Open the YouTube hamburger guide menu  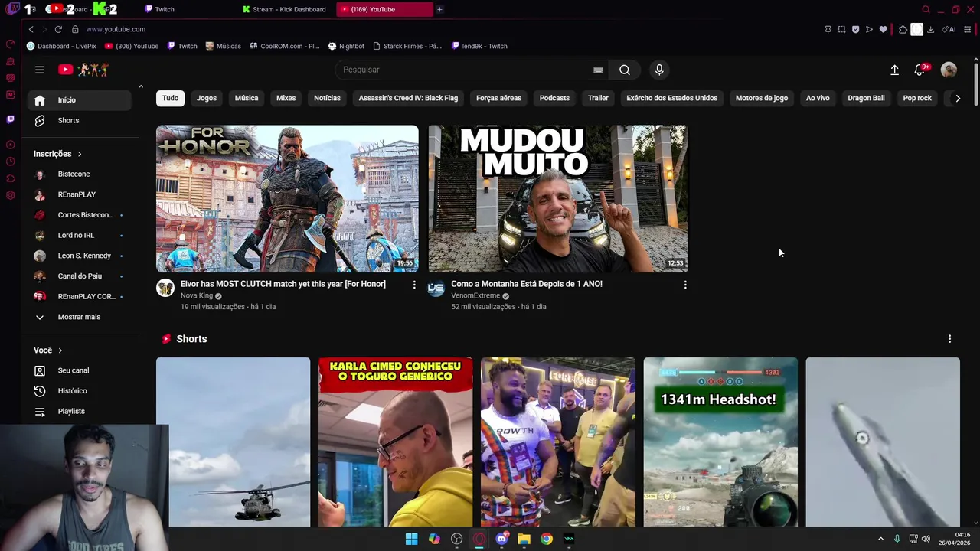pyautogui.click(x=40, y=70)
